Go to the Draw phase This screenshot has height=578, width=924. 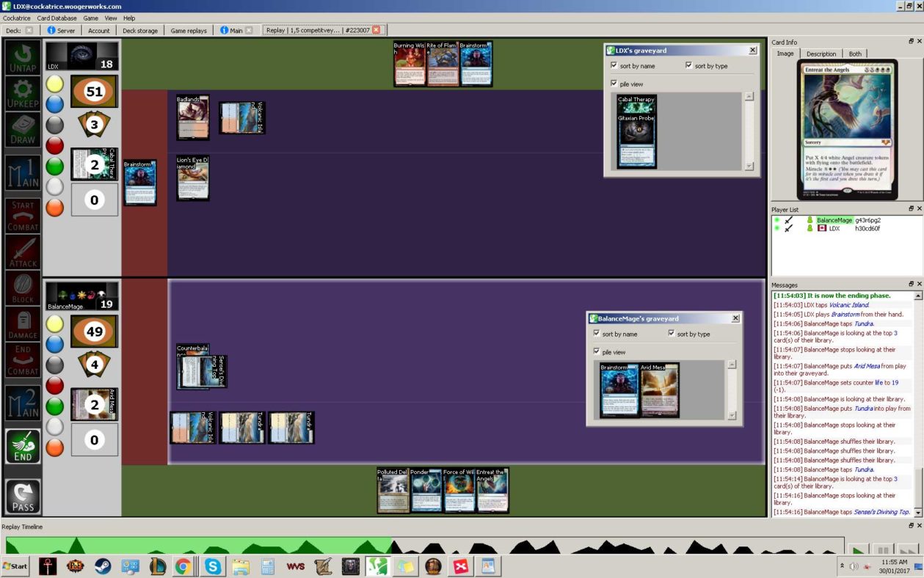click(x=23, y=131)
